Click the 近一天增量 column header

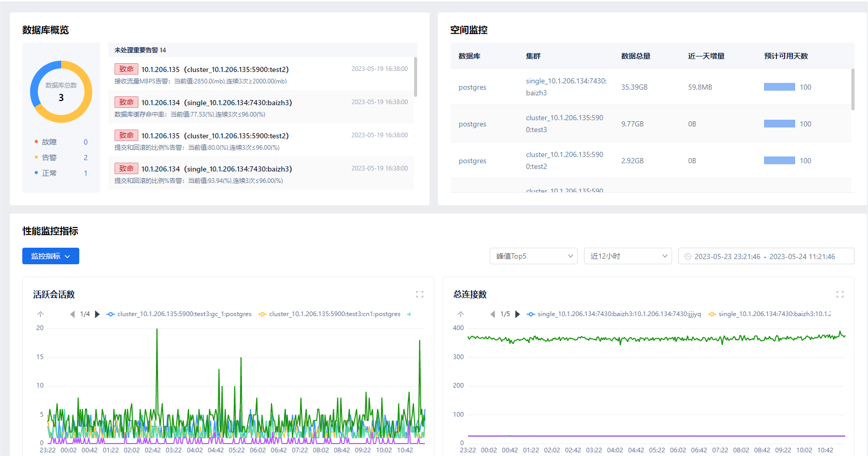click(706, 56)
